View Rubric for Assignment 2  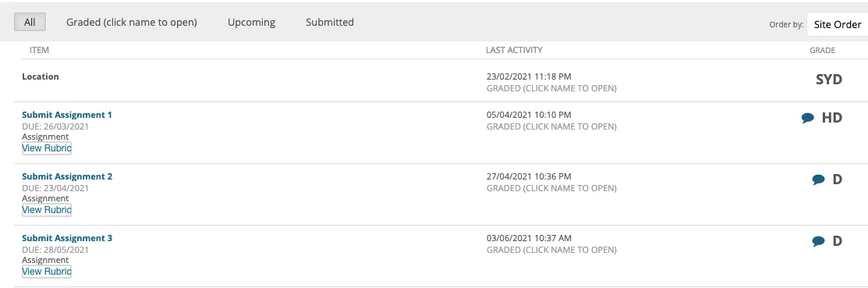click(x=47, y=210)
